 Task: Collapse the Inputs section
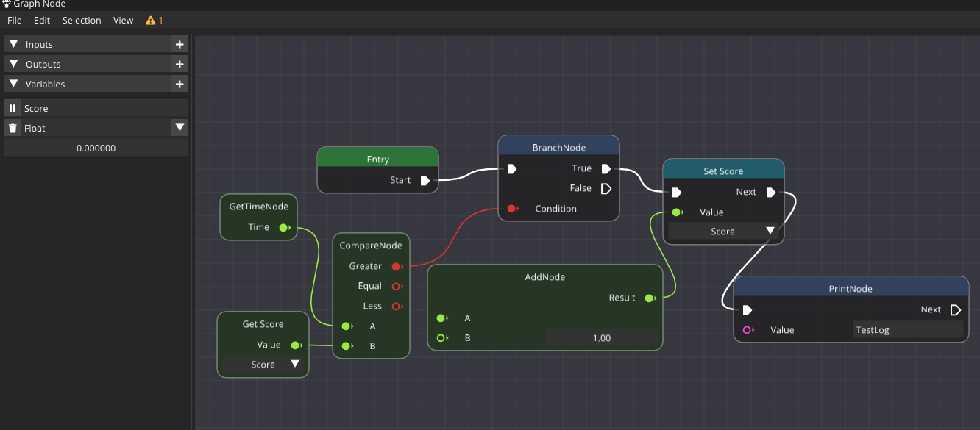13,45
